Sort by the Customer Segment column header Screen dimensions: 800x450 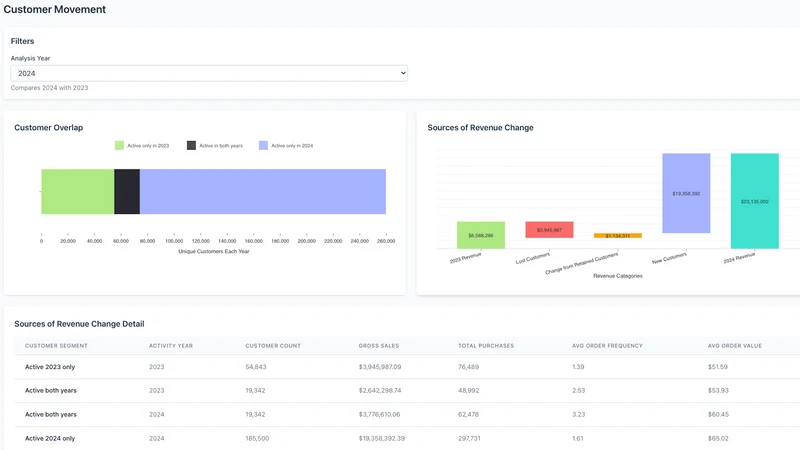[56, 346]
